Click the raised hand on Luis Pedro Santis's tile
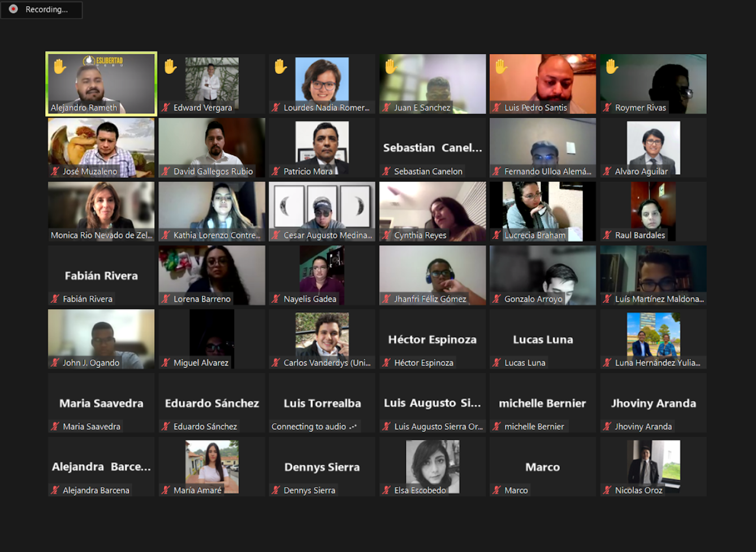The width and height of the screenshot is (756, 552). point(501,67)
